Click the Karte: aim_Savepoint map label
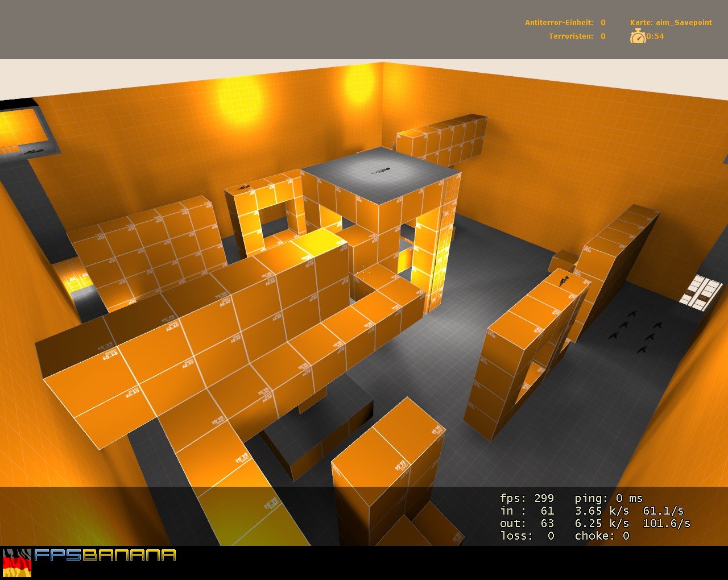The height and width of the screenshot is (580, 728). (x=671, y=23)
